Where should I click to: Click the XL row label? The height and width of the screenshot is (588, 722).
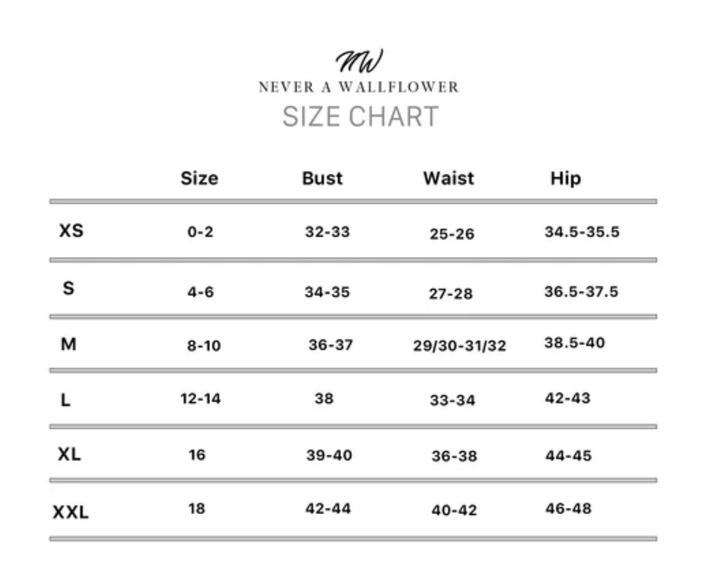(x=69, y=454)
